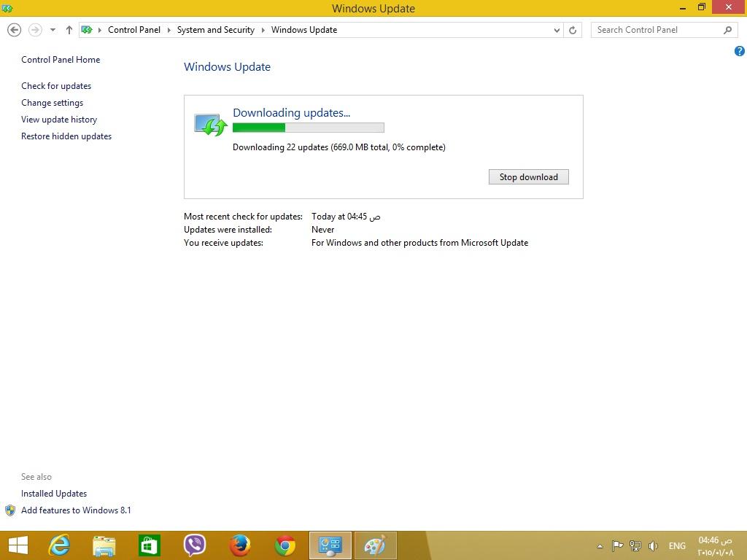Screen dimensions: 747x560
Task: Open System and Security breadcrumb
Action: (215, 29)
